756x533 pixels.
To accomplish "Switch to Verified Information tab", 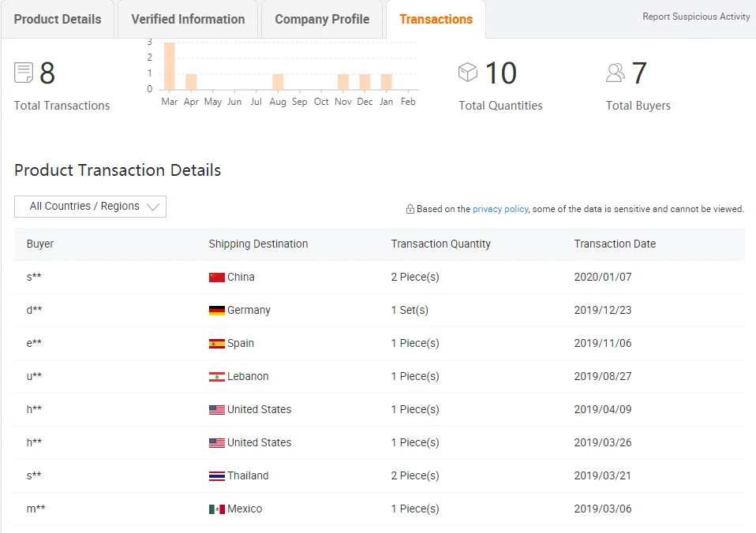I will point(188,19).
